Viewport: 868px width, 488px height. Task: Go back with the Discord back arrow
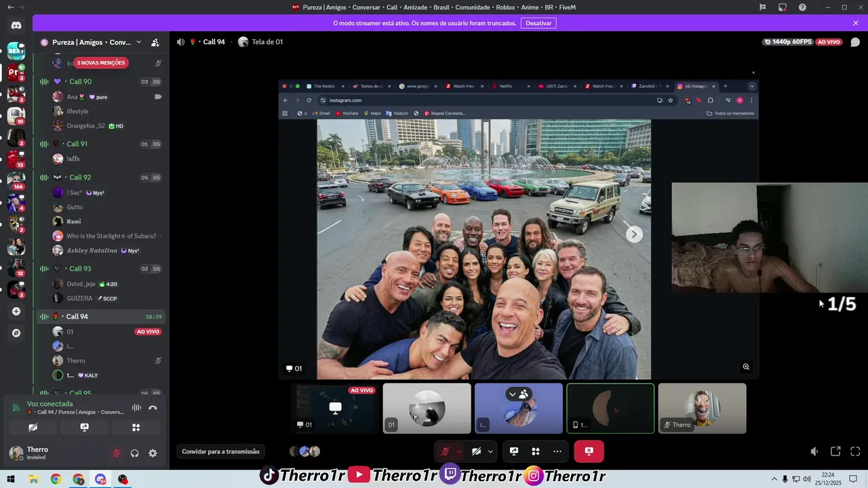10,7
